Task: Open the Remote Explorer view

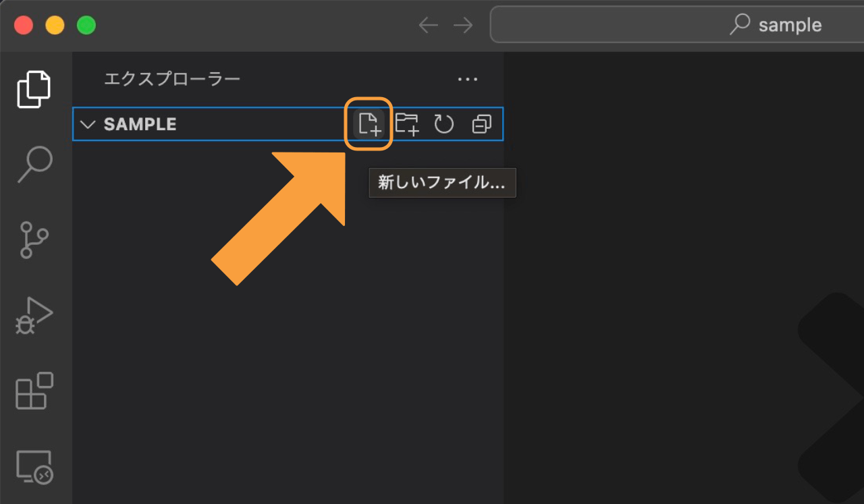Action: (x=34, y=467)
